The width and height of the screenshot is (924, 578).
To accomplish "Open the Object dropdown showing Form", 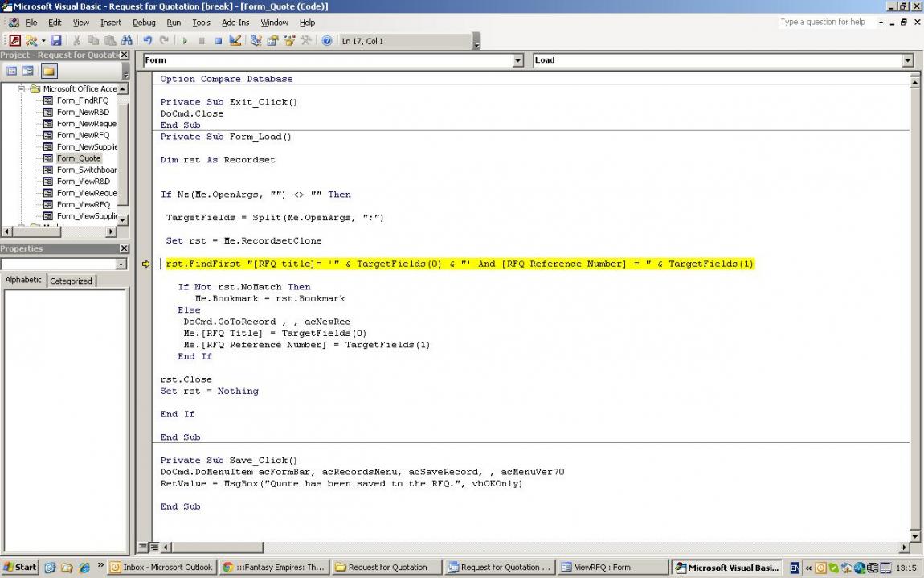I will click(x=517, y=60).
